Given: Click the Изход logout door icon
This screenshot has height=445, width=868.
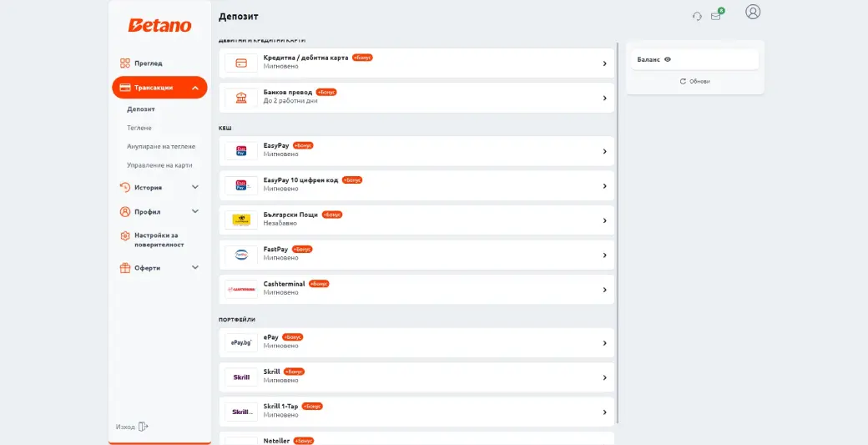Looking at the screenshot, I should tap(144, 426).
